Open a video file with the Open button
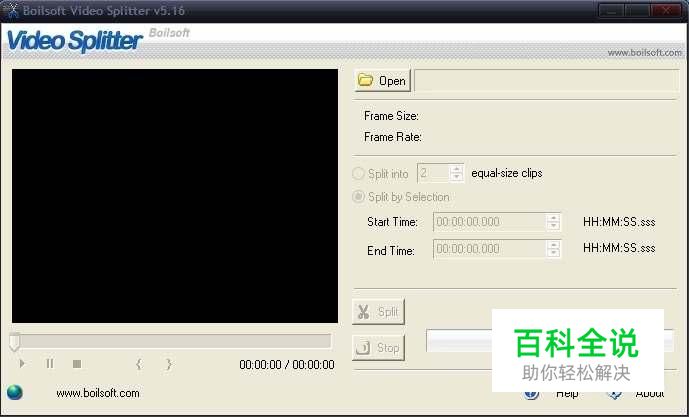This screenshot has height=417, width=689. [382, 80]
